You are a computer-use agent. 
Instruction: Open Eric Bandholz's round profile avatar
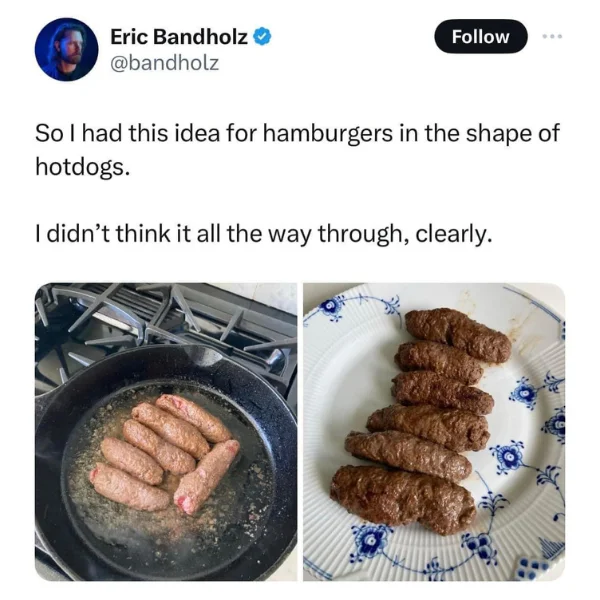pyautogui.click(x=66, y=49)
